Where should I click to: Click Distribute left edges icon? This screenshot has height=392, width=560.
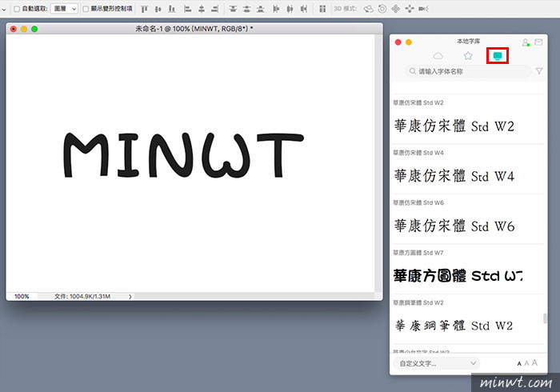pos(276,9)
